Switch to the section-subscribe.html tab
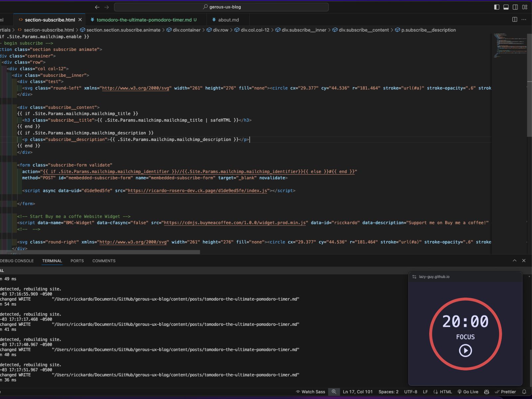Screen dimensions: 532x399 50,20
